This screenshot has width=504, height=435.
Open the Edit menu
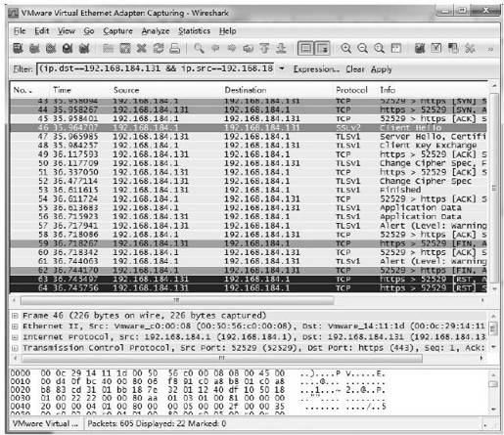[42, 31]
